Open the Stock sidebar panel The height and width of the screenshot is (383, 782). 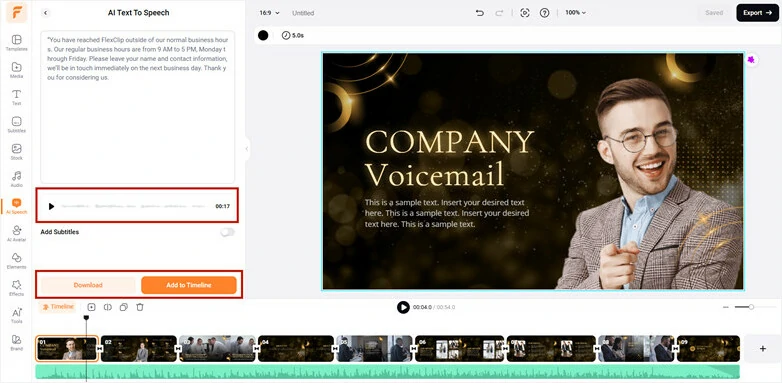16,152
